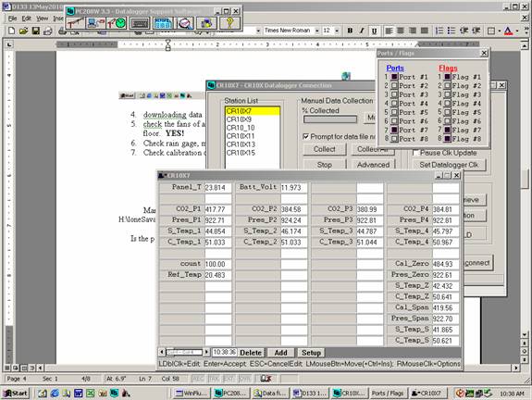The width and height of the screenshot is (532, 400).
Task: Open the PC208W Program keyboard icon
Action: (140, 23)
